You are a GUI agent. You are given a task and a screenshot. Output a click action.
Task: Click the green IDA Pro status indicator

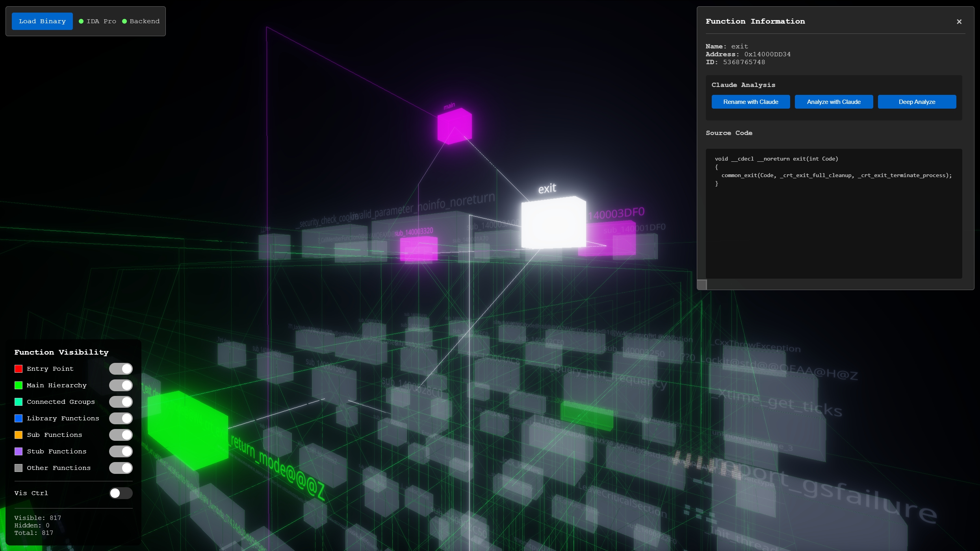81,21
